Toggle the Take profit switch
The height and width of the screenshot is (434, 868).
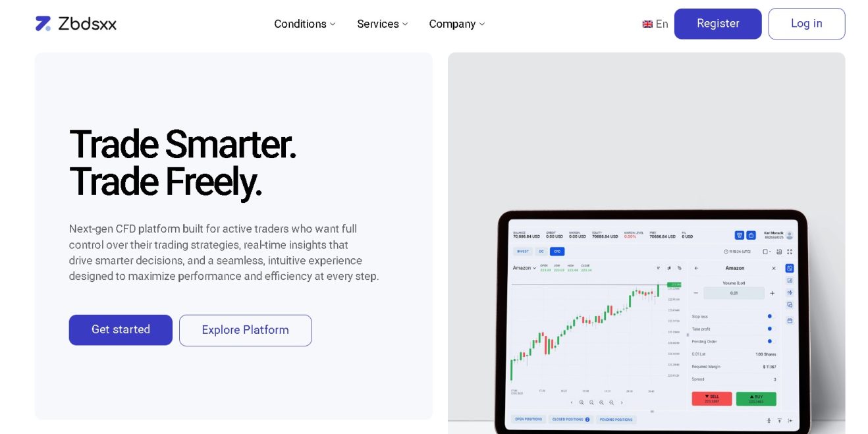pos(770,329)
